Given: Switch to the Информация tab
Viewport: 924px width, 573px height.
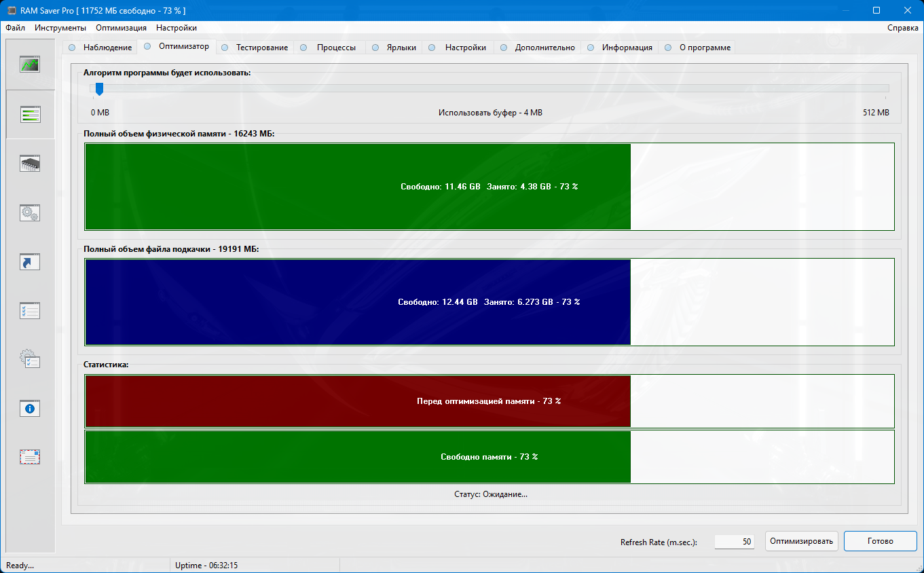Looking at the screenshot, I should [x=620, y=48].
